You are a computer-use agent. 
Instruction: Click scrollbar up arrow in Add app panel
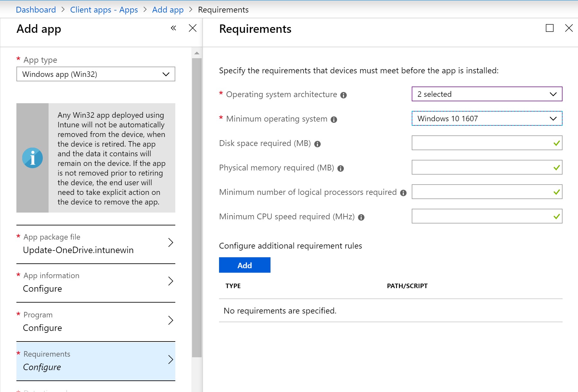click(197, 53)
